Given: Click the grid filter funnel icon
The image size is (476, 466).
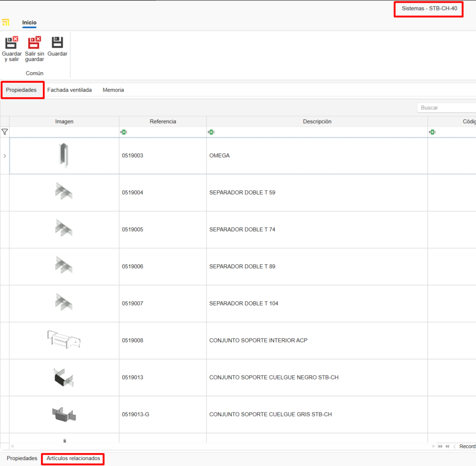Looking at the screenshot, I should (5, 132).
